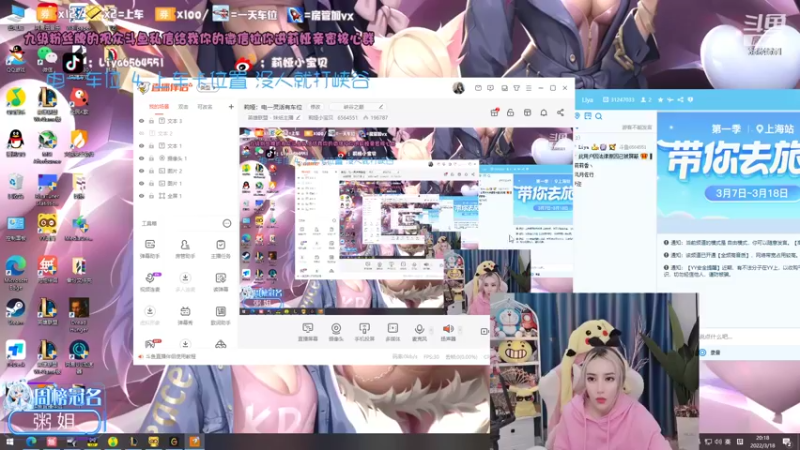This screenshot has width=800, height=450.
Task: Open the Recycle Bin desktop icon
Action: point(16,186)
